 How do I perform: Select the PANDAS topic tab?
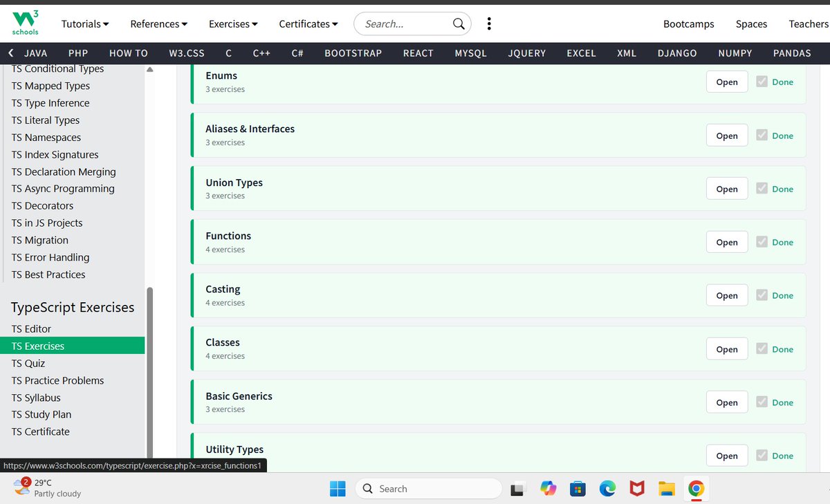792,53
